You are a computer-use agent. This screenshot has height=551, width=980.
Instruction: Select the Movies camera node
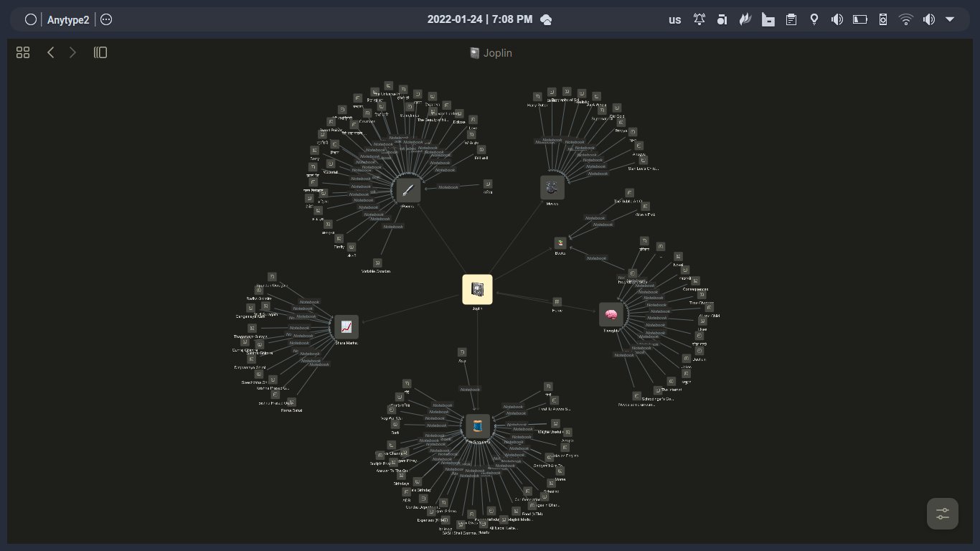point(552,187)
